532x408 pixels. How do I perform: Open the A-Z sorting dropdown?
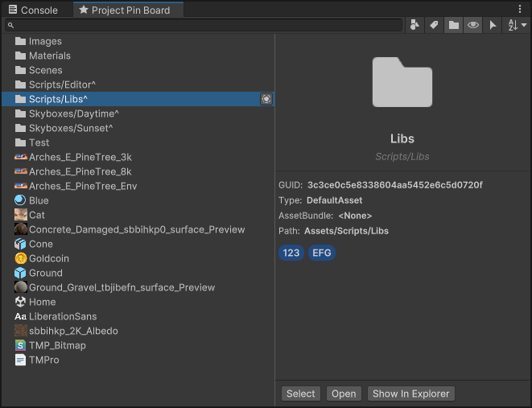517,25
